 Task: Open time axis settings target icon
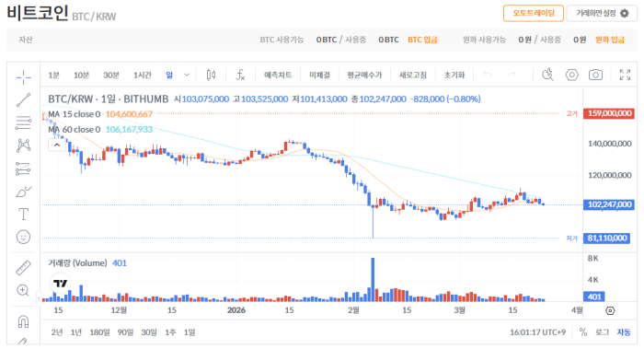pyautogui.click(x=610, y=310)
